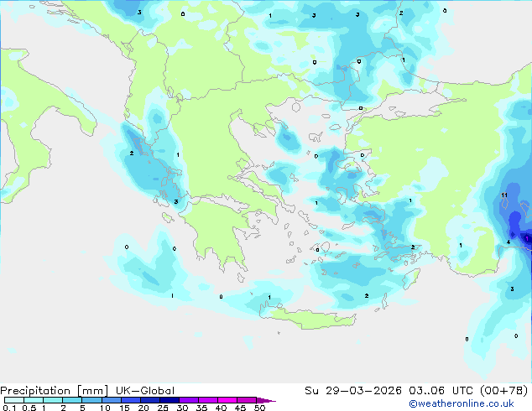
Task: Click the 'UK-Global' model name
Action: (145, 391)
